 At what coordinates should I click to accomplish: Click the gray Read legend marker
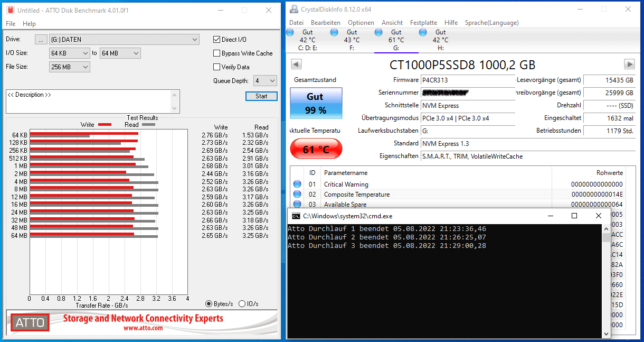tap(148, 125)
